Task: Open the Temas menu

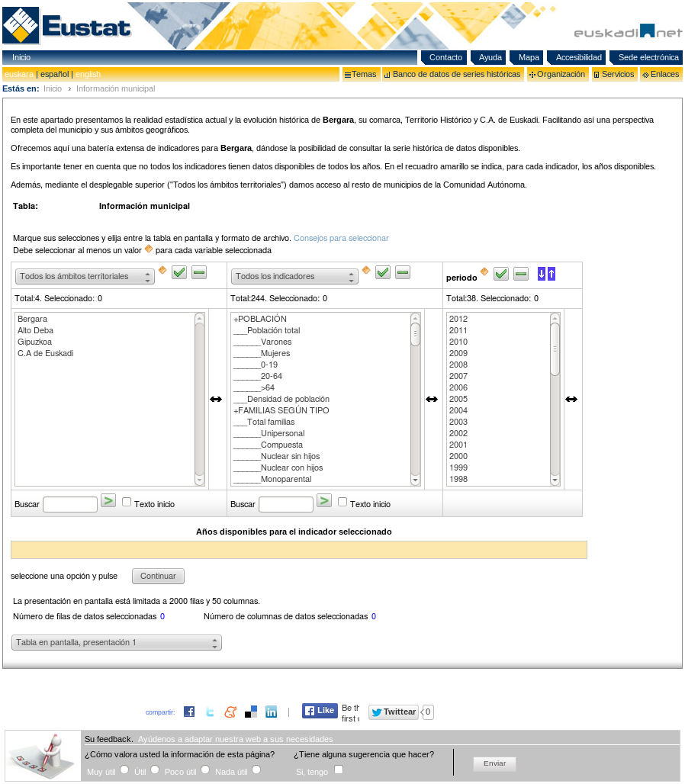Action: [361, 75]
